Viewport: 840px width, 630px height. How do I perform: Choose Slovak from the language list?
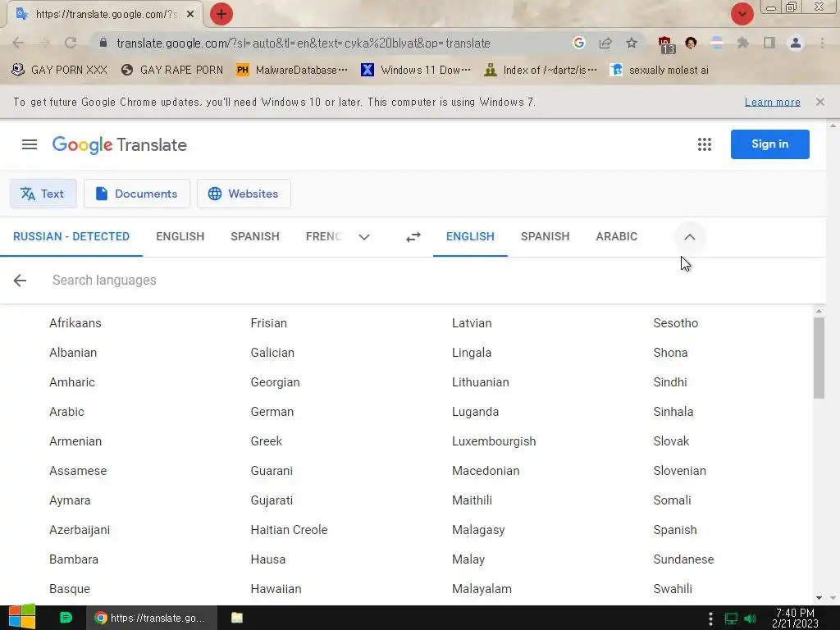point(671,441)
